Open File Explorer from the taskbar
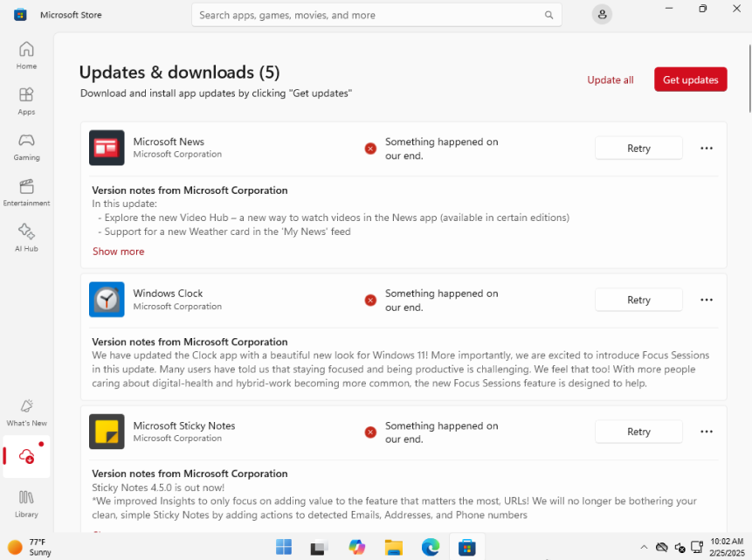 pos(393,547)
